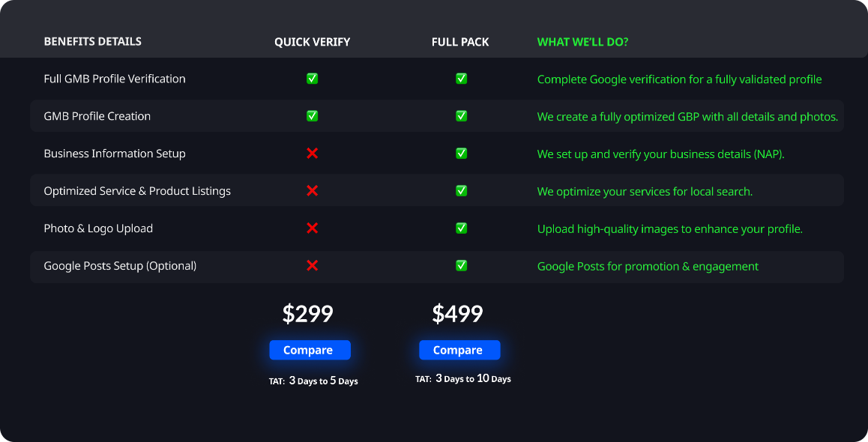Click red X for Google Posts Setup
This screenshot has height=442, width=868.
coord(313,265)
